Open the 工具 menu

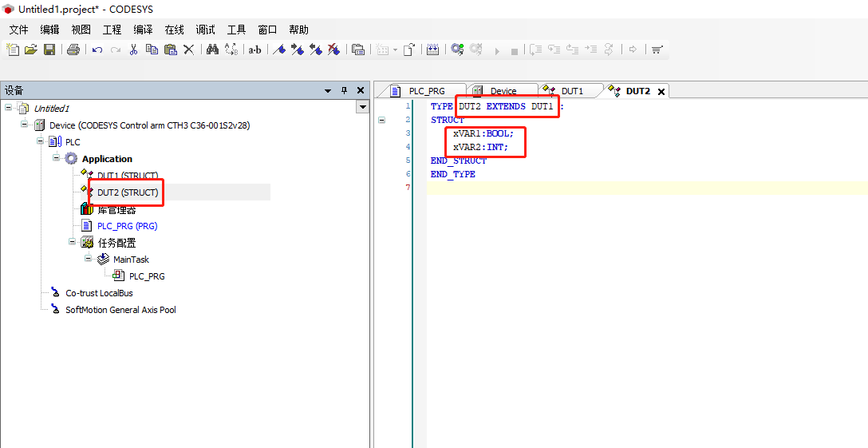pos(236,30)
